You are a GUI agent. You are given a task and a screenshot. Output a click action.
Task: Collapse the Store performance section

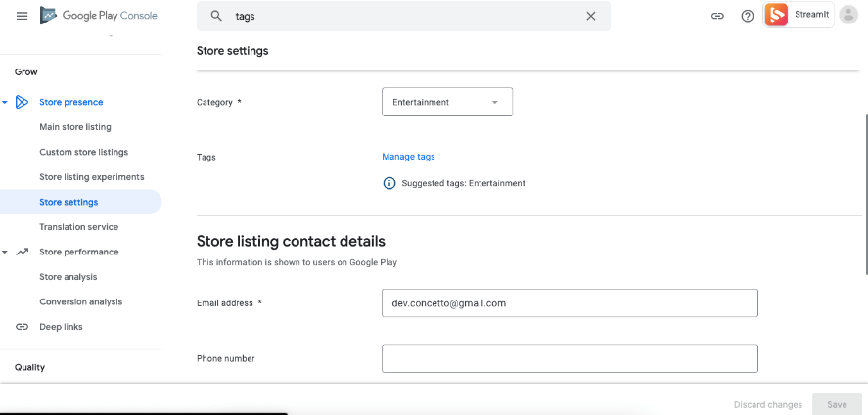pyautogui.click(x=6, y=252)
